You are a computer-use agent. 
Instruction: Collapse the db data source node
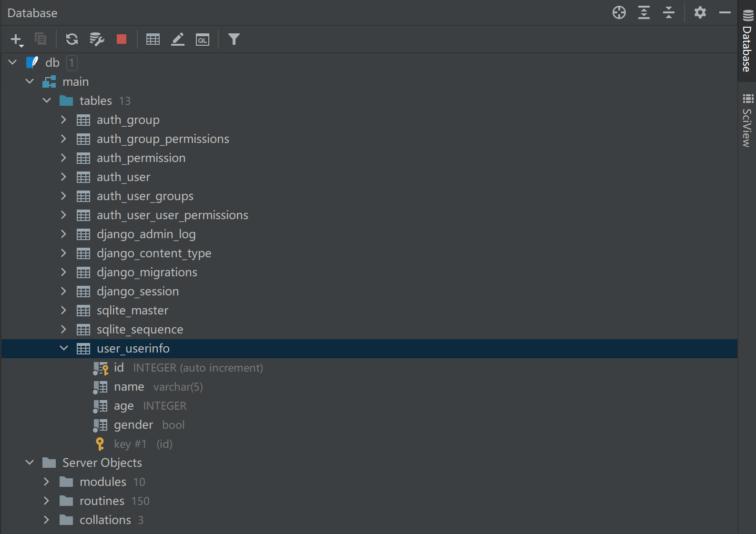coord(12,62)
